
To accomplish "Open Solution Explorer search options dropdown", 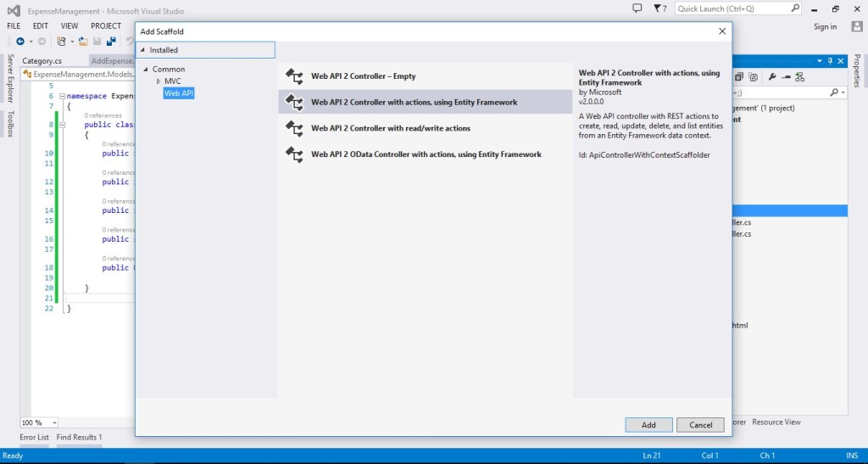I will pos(843,93).
